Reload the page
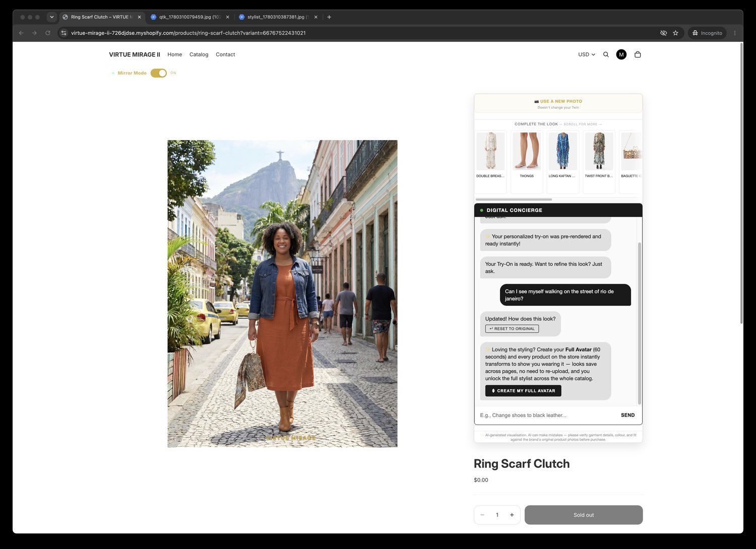 coord(48,33)
